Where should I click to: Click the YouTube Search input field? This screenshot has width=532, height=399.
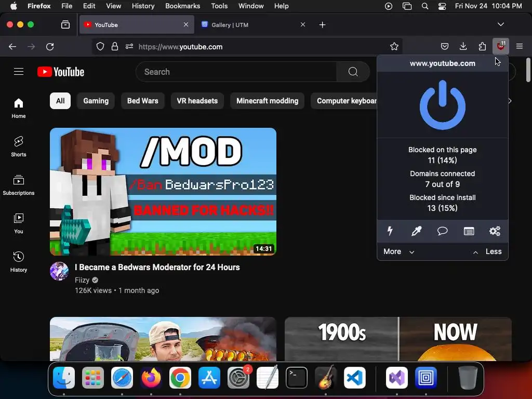(236, 72)
